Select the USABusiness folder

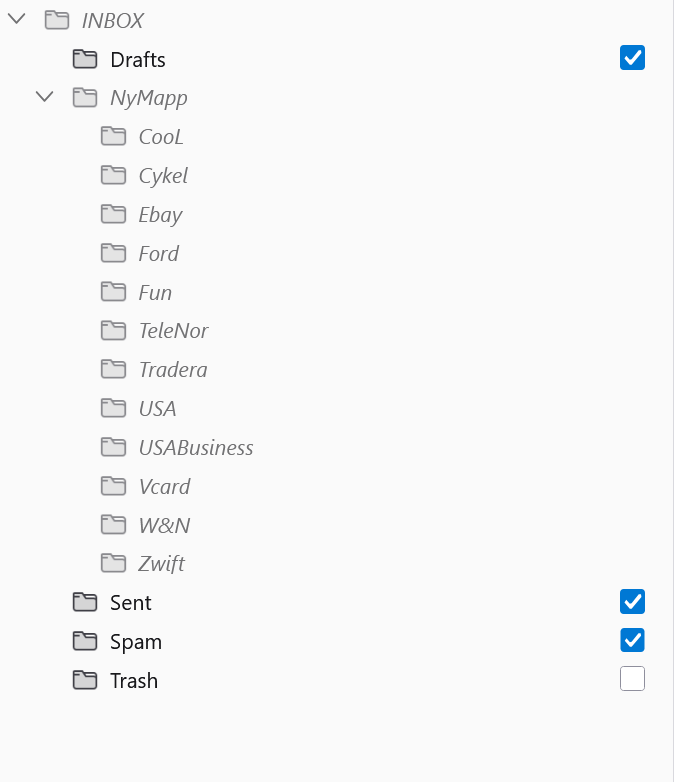[x=196, y=447]
